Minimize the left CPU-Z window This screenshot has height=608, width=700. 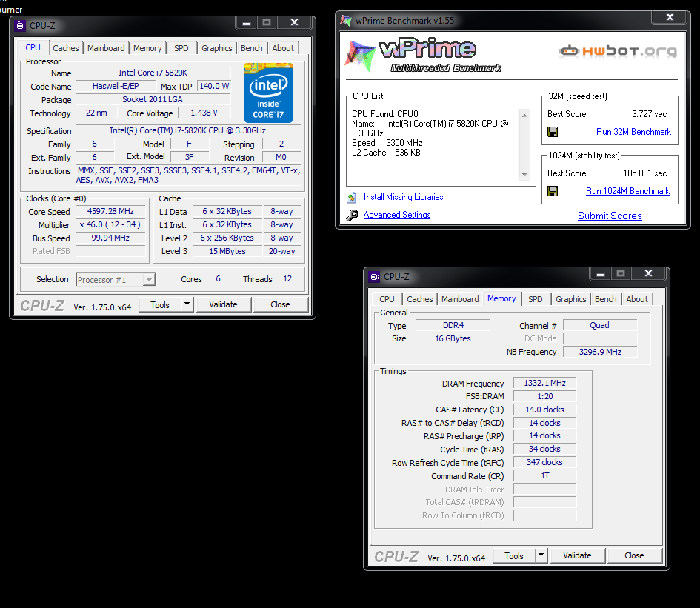click(x=247, y=22)
